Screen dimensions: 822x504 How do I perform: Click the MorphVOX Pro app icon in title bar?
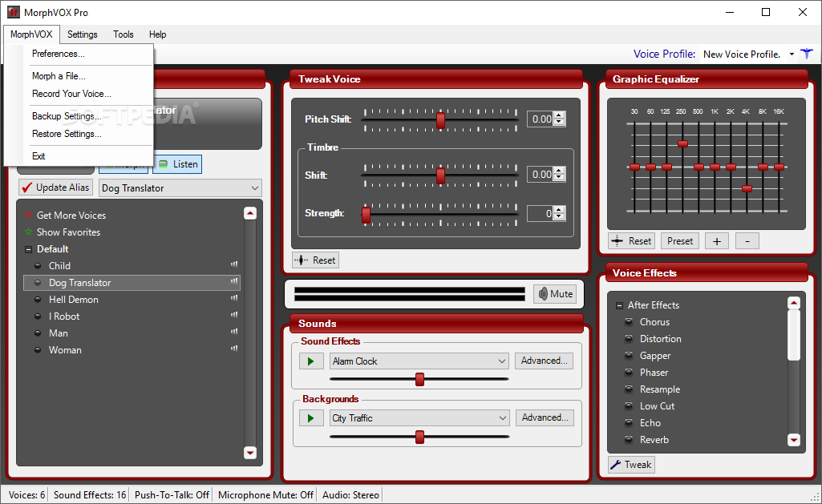(x=13, y=12)
